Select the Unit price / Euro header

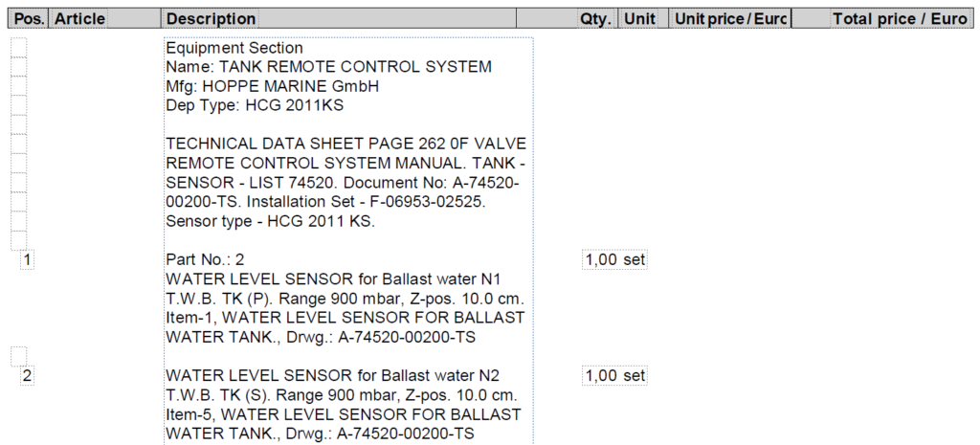click(x=731, y=19)
